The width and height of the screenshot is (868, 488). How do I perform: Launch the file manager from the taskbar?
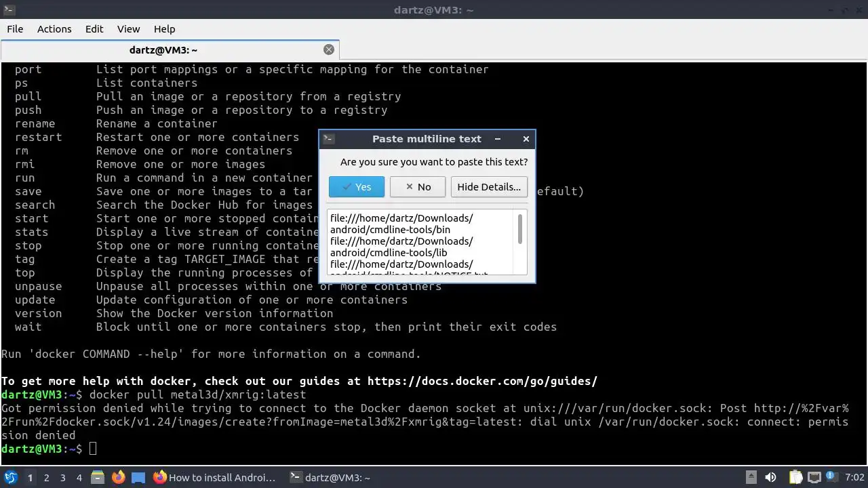[98, 477]
